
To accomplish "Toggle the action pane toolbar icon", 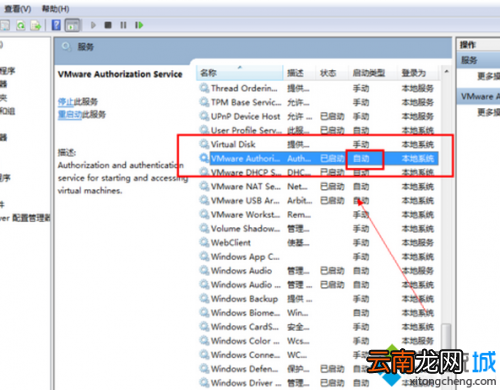I will point(72,25).
